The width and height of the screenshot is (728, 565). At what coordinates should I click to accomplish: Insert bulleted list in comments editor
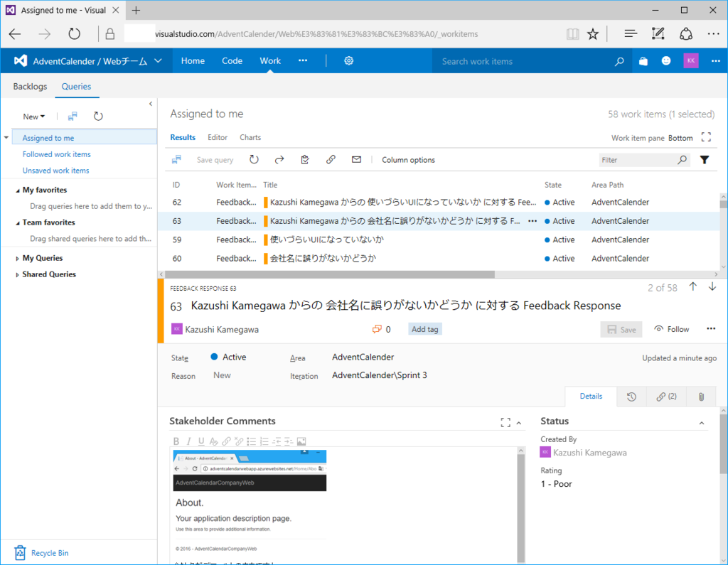pos(252,441)
